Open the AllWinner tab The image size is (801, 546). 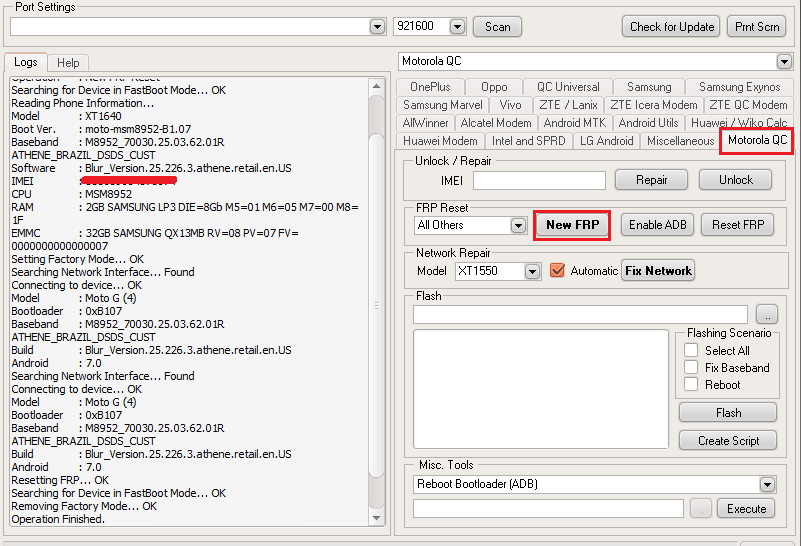425,123
